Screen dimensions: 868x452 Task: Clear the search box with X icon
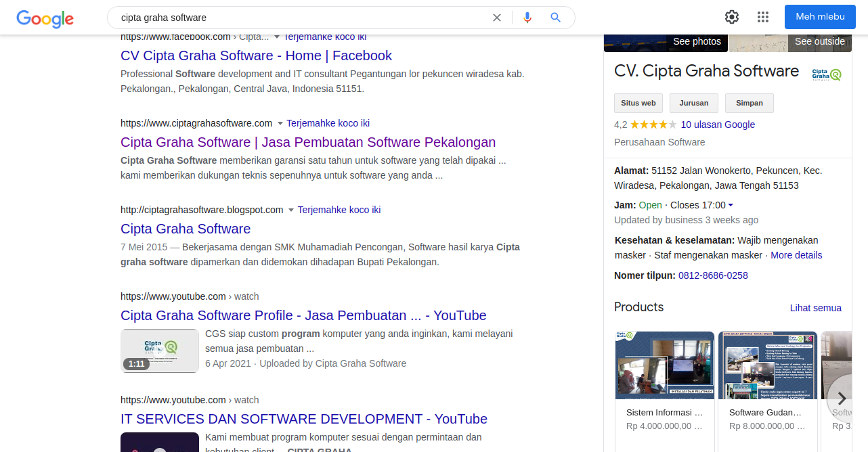pos(497,18)
